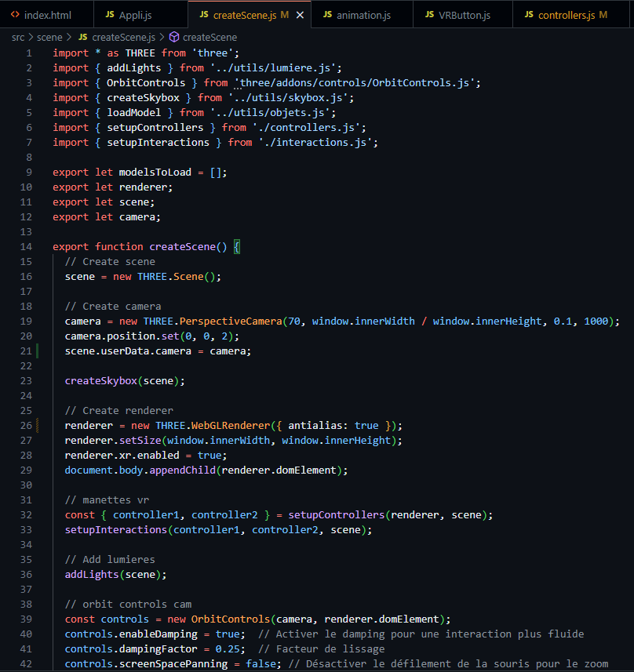634x672 pixels.
Task: Click the JS icon on the animation.js tab
Action: click(x=328, y=15)
